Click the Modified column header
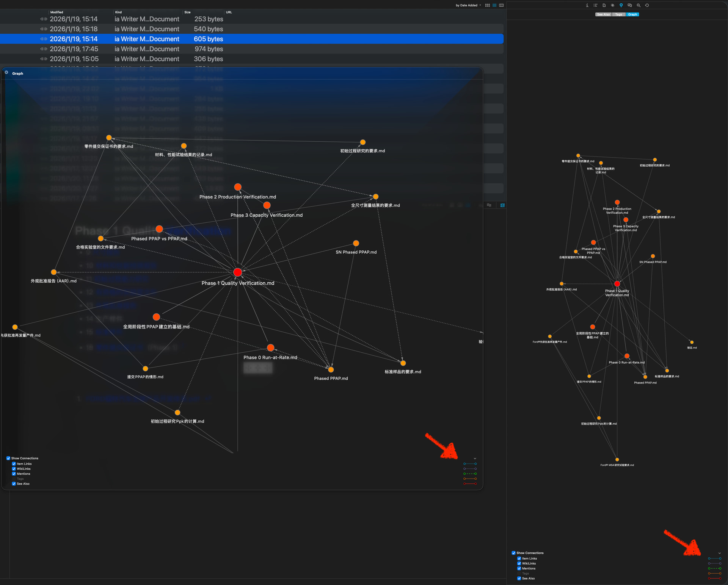 [x=57, y=12]
